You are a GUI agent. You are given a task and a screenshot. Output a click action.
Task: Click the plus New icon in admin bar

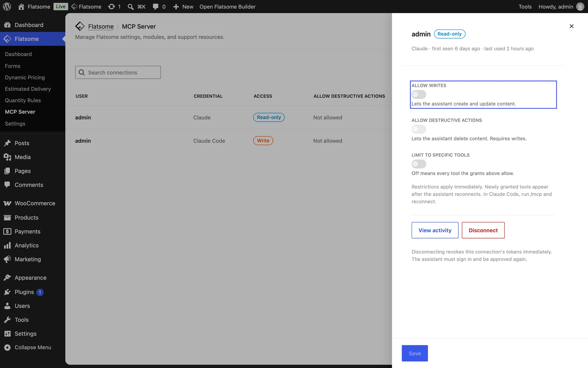point(176,7)
